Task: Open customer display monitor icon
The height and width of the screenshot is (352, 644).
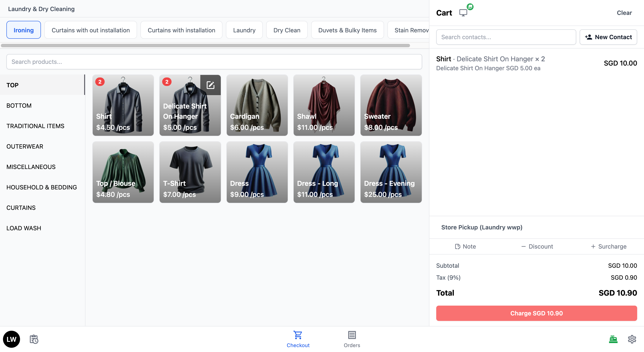Action: 463,13
